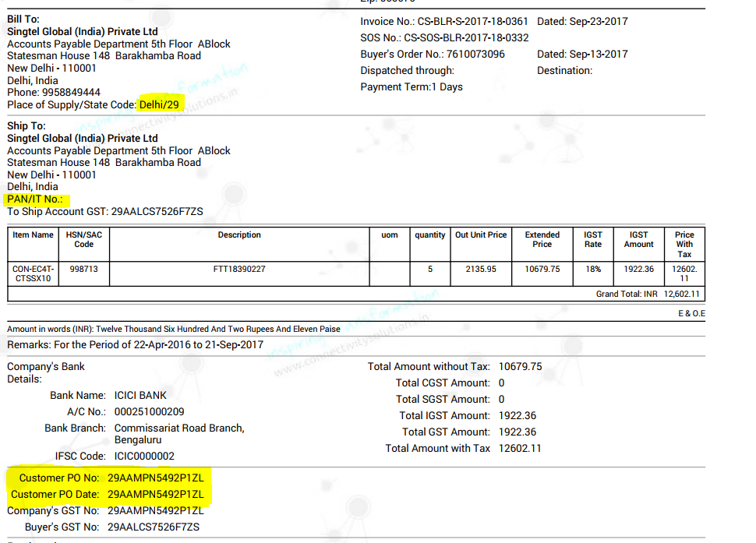Viewport: 756px width, 543px height.
Task: Click the Description column header
Action: (239, 234)
